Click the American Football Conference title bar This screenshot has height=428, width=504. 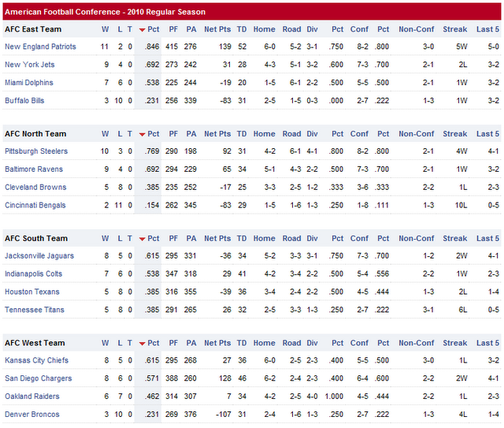tap(252, 12)
